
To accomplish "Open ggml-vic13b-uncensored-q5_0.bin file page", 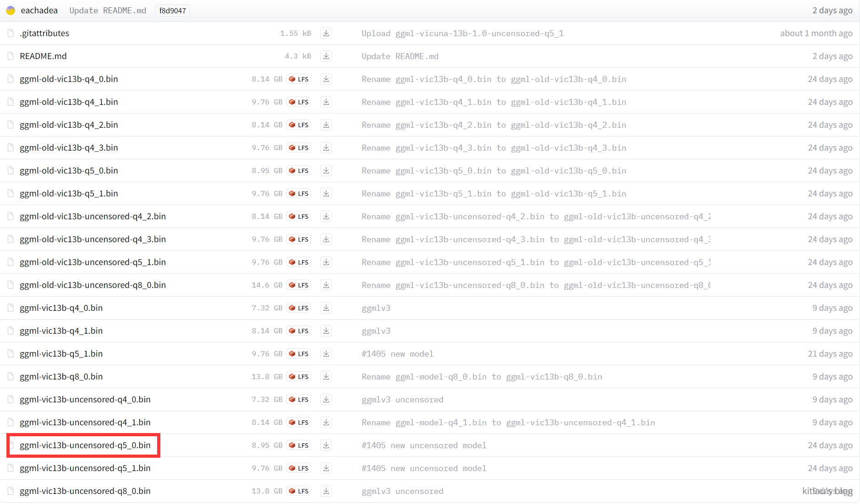I will click(85, 445).
